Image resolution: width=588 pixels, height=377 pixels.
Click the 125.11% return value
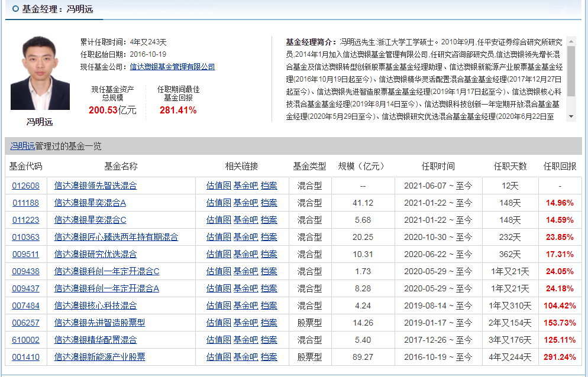coord(560,340)
